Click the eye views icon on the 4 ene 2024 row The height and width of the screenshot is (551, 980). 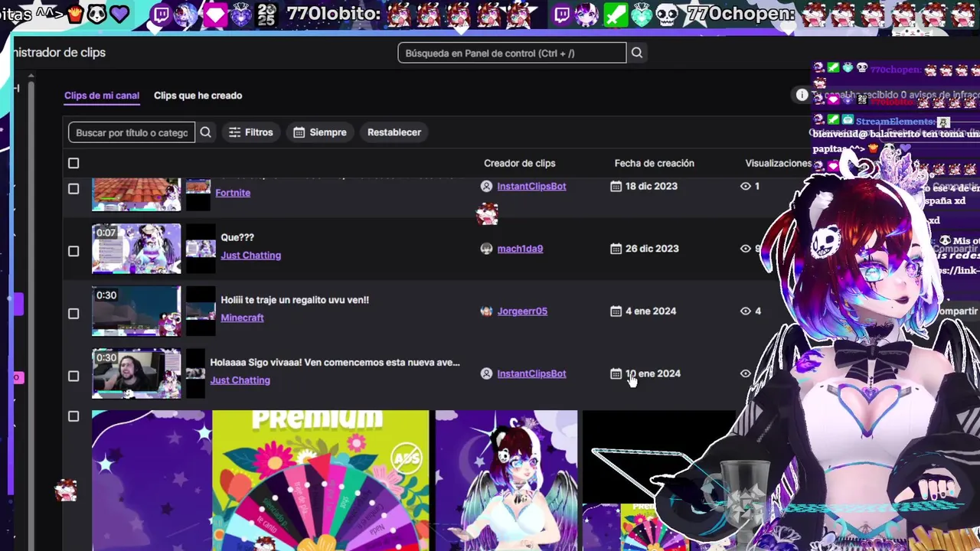(x=745, y=311)
